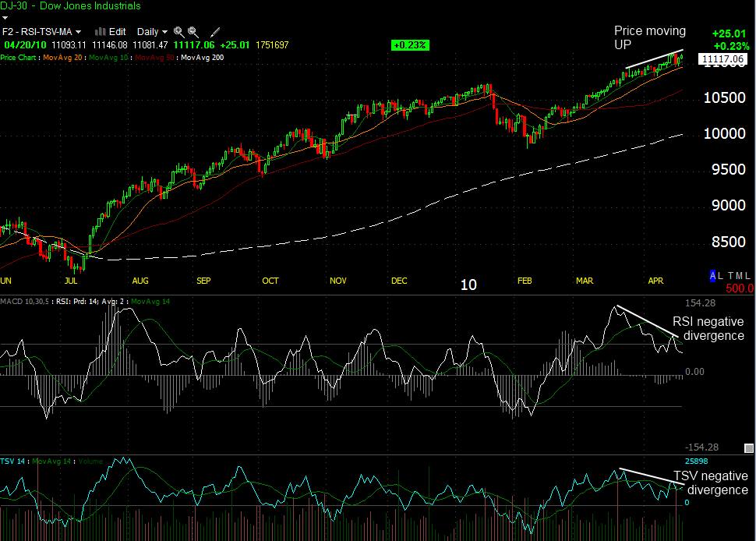Viewport: 756px width, 541px height.
Task: Click the 9500 price axis label
Action: [729, 170]
